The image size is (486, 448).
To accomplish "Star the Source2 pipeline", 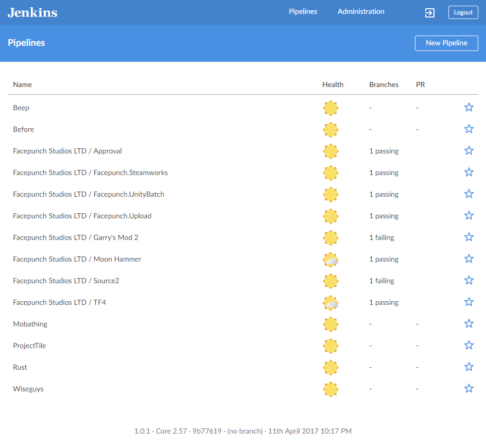I will [469, 280].
